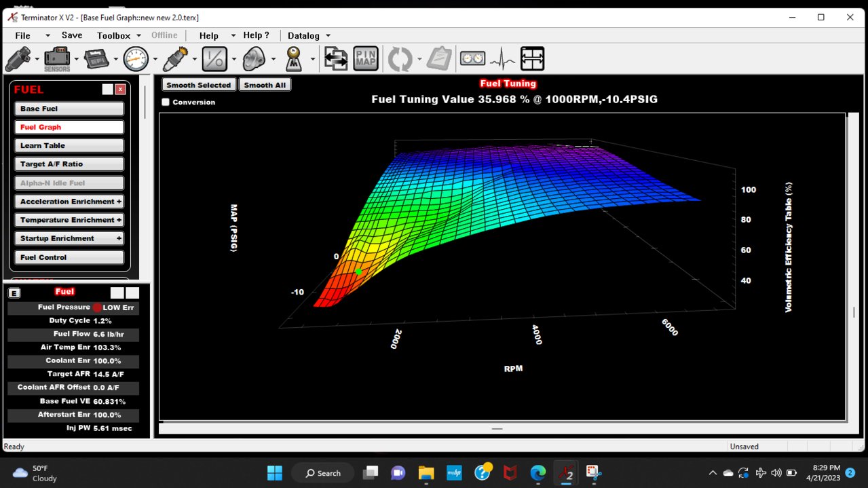
Task: Open the datalog waveform icon
Action: click(x=503, y=59)
